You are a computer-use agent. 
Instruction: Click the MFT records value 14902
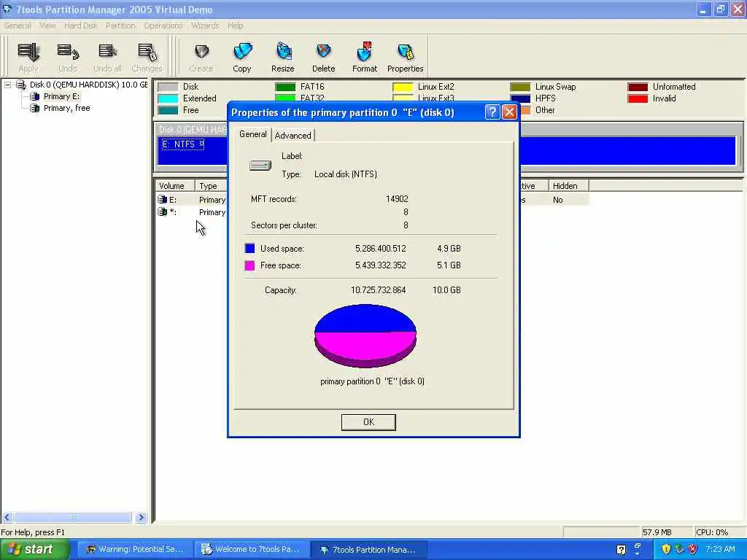(397, 199)
